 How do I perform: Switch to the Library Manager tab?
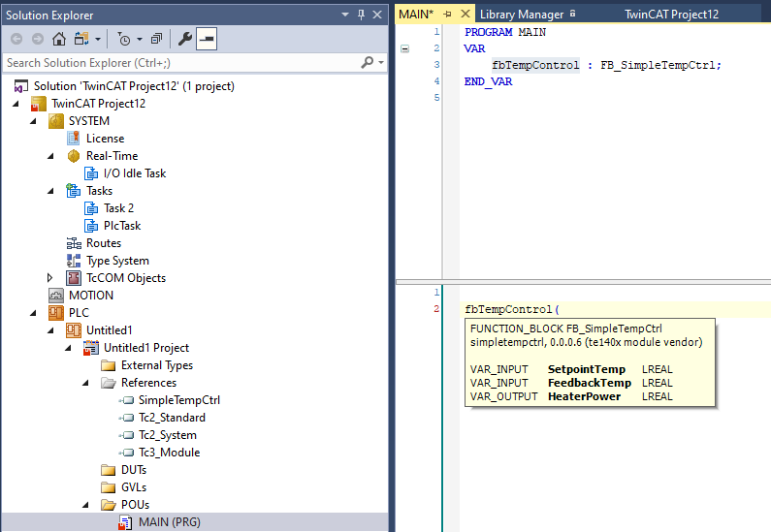click(522, 15)
